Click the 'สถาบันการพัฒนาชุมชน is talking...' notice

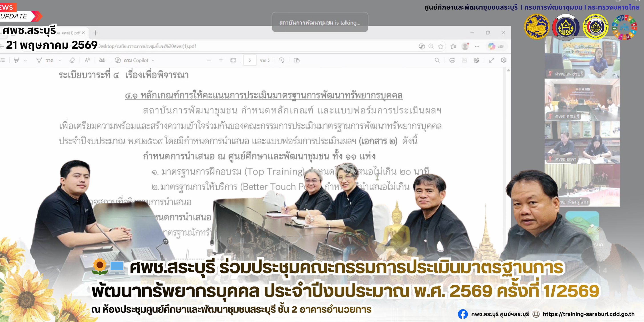(320, 22)
